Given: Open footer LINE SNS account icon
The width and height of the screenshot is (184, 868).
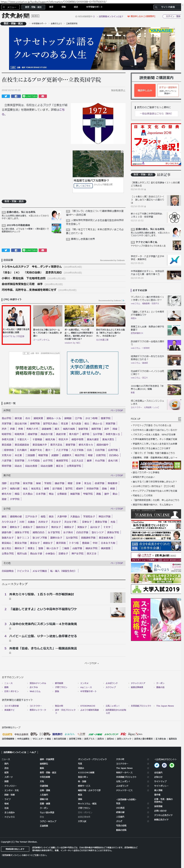Looking at the screenshot, I should click(172, 766).
